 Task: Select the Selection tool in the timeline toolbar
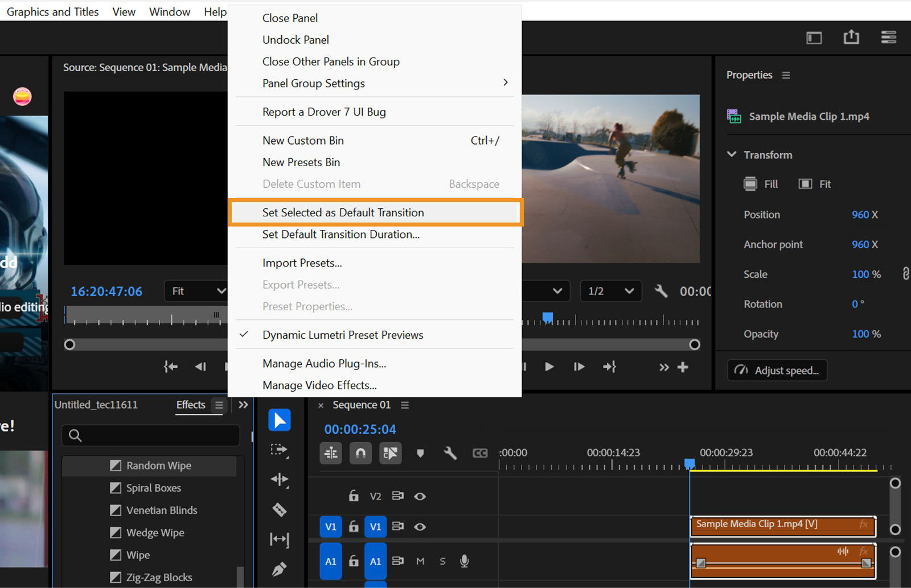click(x=279, y=420)
